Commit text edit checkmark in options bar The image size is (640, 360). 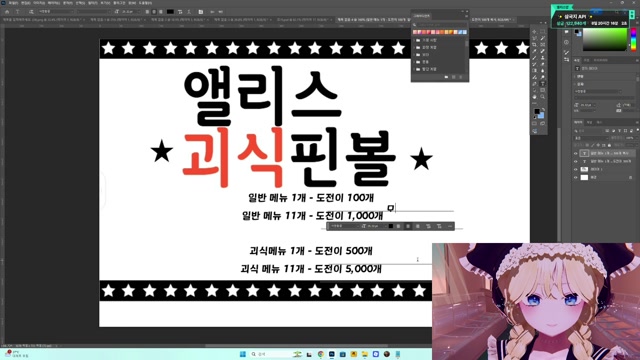220,12
